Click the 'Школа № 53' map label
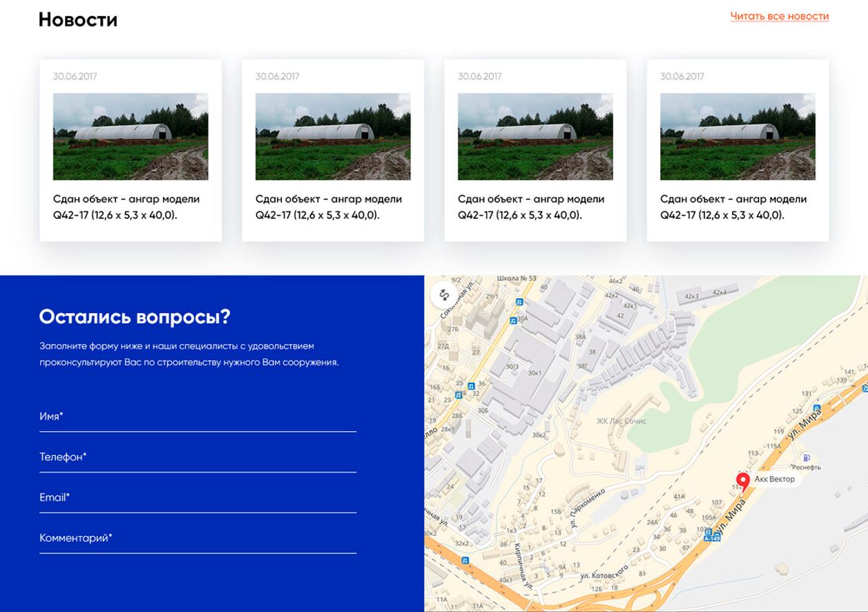Viewport: 868px width, 612px height. [517, 278]
